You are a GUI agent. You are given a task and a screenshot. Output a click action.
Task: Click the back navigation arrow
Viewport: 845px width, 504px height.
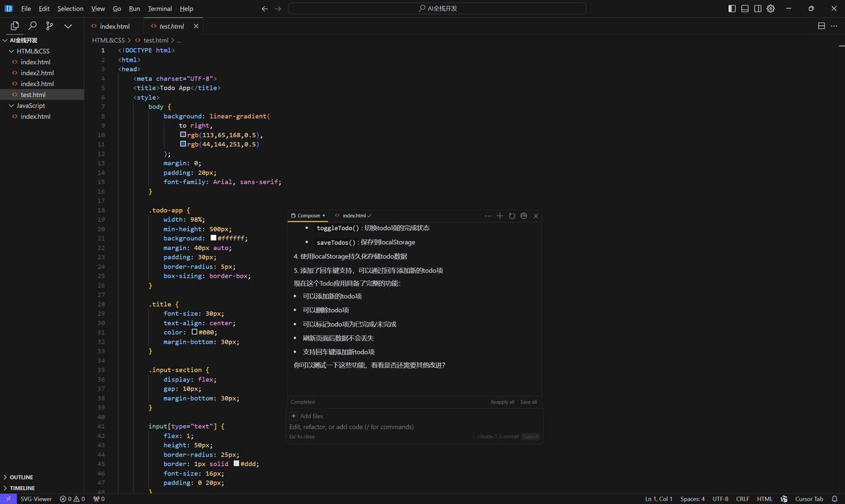[x=265, y=9]
